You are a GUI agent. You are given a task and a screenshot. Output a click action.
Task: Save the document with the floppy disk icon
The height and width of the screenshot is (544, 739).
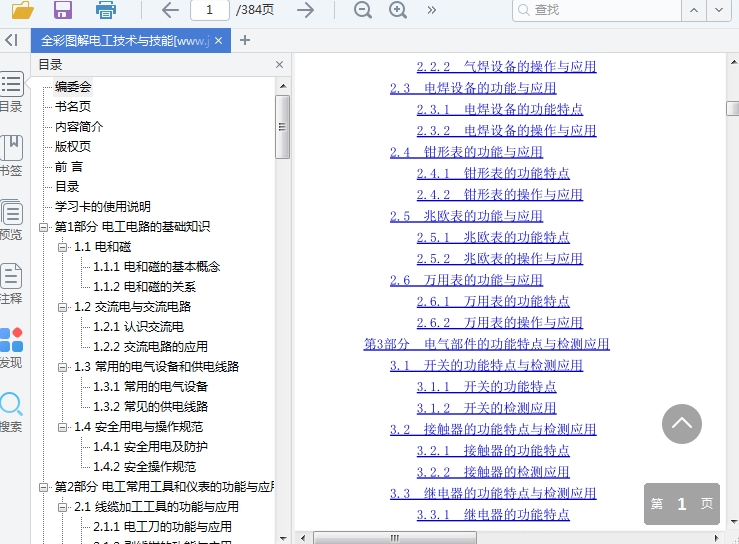click(x=63, y=9)
